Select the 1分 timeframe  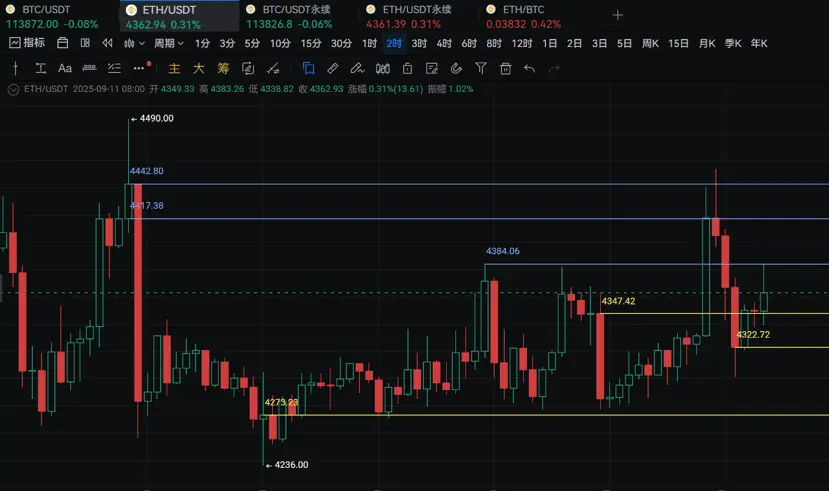(x=202, y=43)
